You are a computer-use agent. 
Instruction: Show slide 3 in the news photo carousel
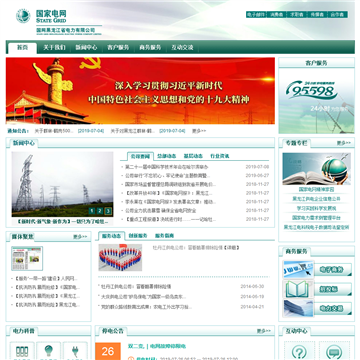tap(108, 211)
